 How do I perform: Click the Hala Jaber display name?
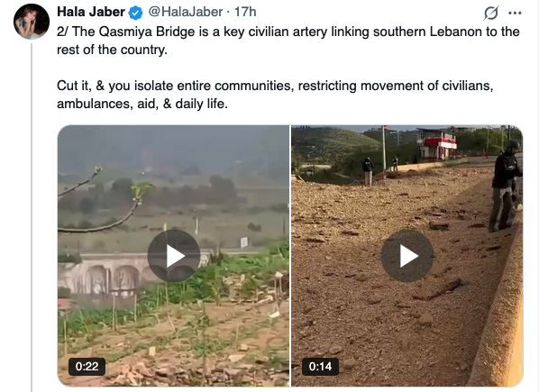(91, 12)
